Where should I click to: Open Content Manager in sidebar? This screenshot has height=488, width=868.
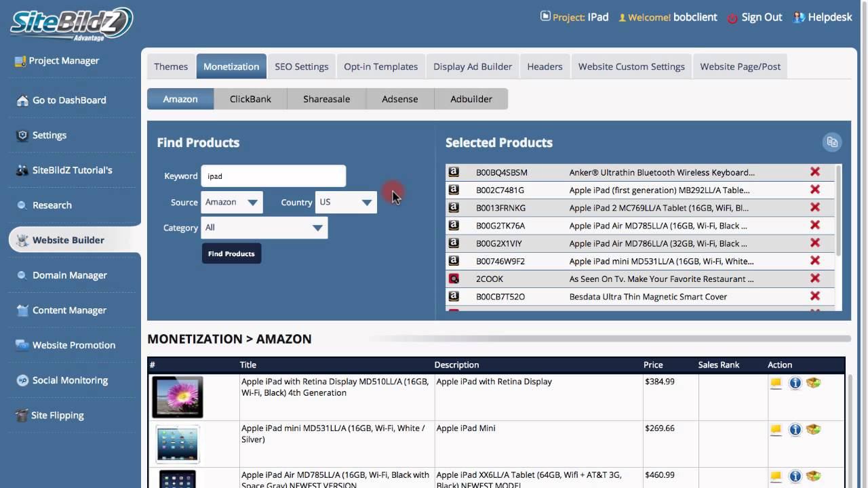70,310
